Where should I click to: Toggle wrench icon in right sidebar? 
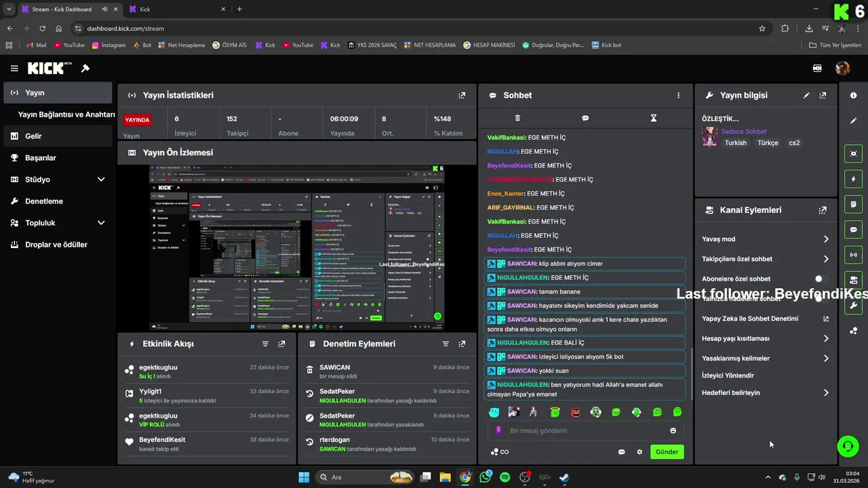pos(854,306)
